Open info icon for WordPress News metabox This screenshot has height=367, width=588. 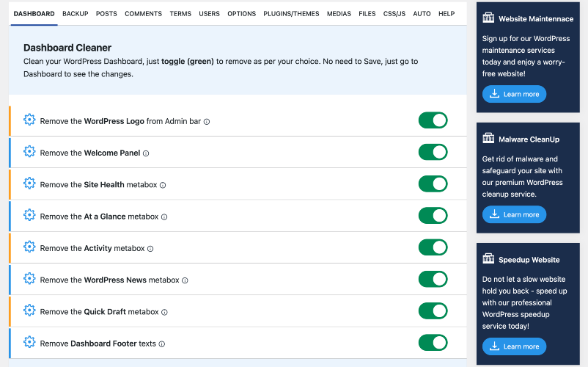click(185, 280)
